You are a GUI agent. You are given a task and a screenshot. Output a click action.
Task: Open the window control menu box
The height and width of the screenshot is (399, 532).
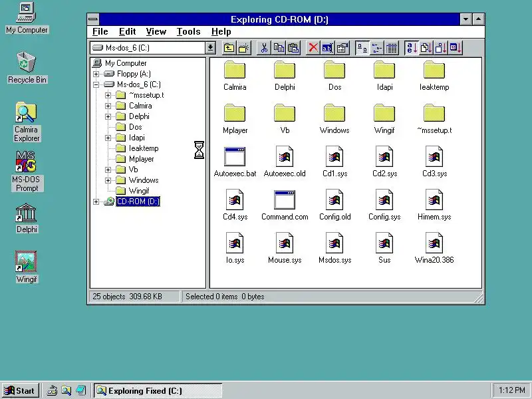tap(93, 19)
